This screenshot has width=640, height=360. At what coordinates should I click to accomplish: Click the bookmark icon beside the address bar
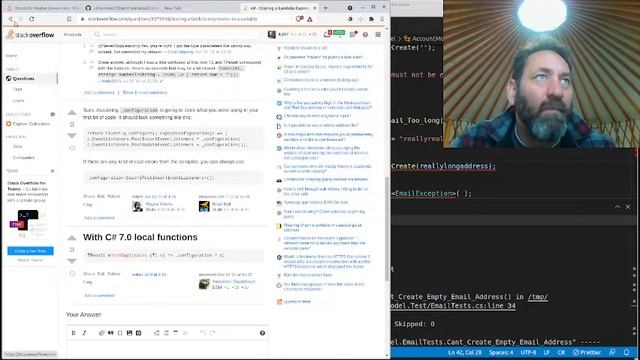click(x=69, y=19)
